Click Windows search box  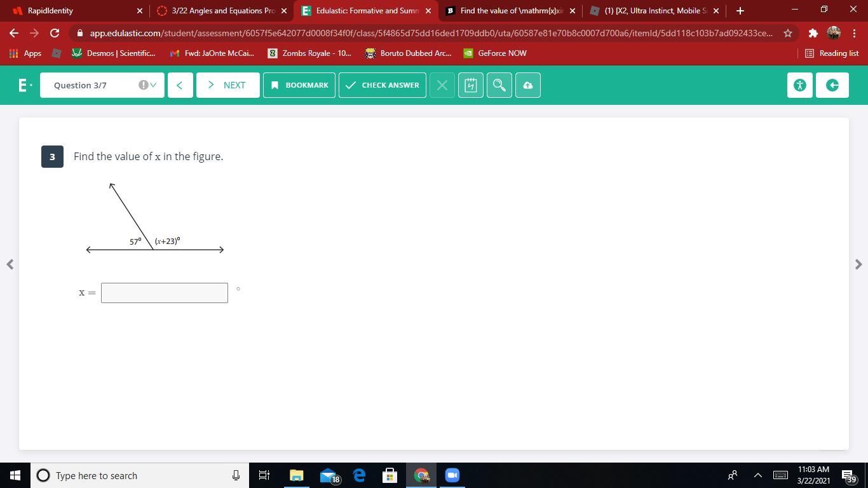coord(139,475)
